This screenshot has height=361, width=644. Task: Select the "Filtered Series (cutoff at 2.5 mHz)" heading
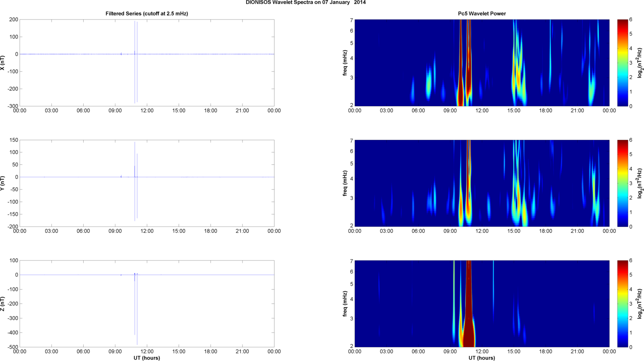[x=147, y=14]
